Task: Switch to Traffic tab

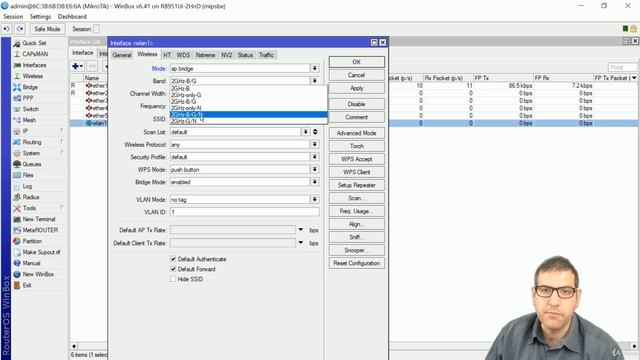Action: pos(266,55)
